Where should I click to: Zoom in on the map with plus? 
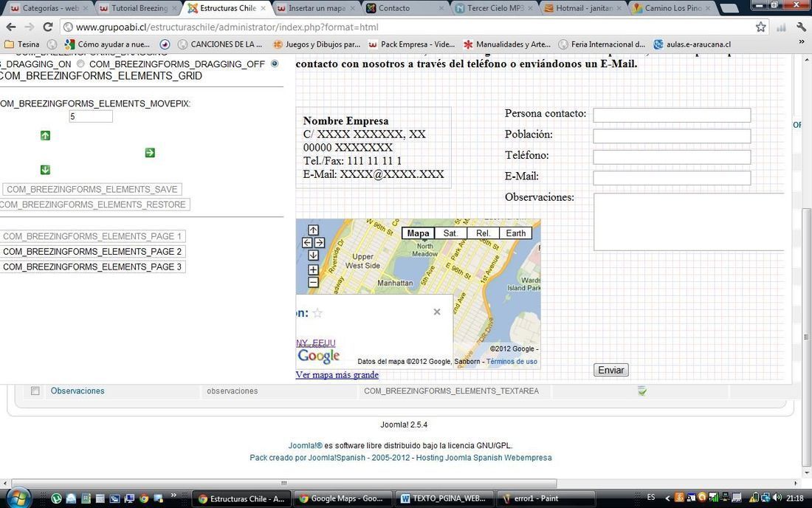point(313,270)
